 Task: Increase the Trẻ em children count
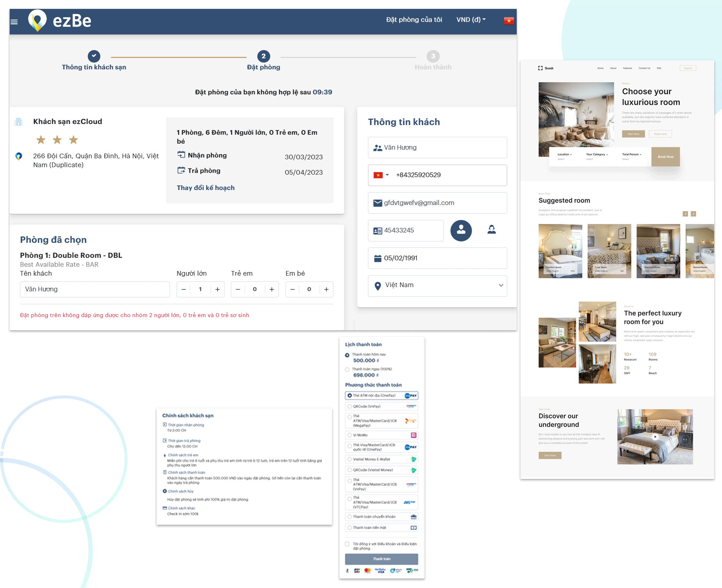click(272, 290)
